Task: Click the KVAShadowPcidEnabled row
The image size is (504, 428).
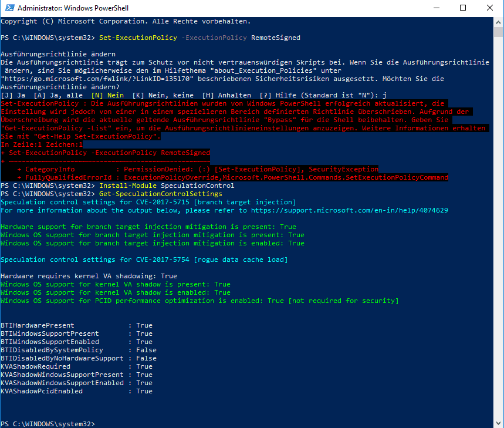Action: (76, 392)
